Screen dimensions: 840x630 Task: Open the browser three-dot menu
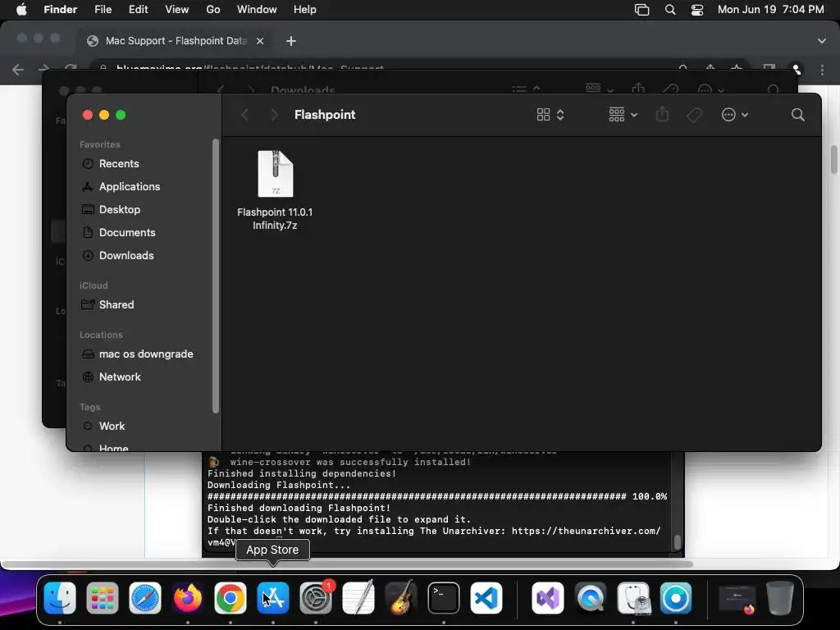[822, 70]
